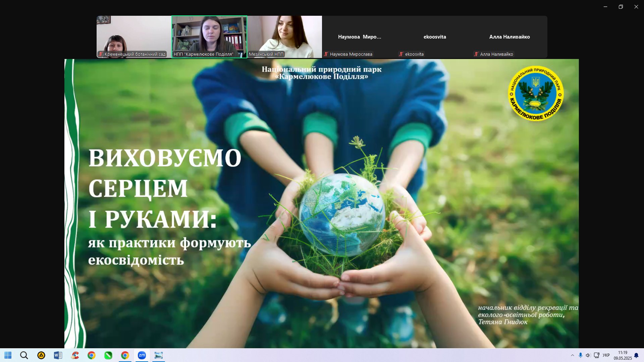Open the Zoom app in the taskbar
This screenshot has width=644, height=362.
142,355
